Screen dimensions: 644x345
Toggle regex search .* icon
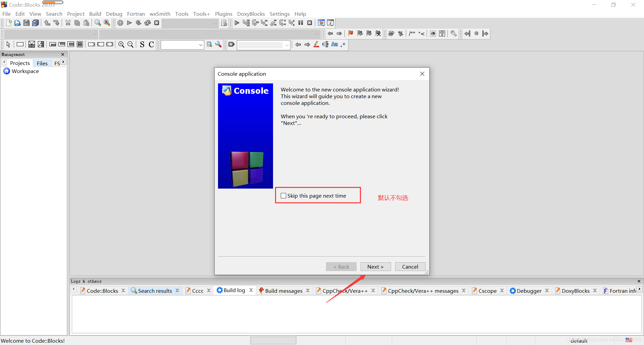[x=343, y=44]
